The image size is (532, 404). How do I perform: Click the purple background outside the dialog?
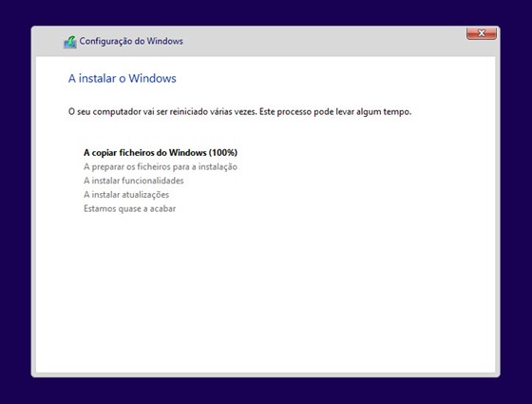pos(265,392)
